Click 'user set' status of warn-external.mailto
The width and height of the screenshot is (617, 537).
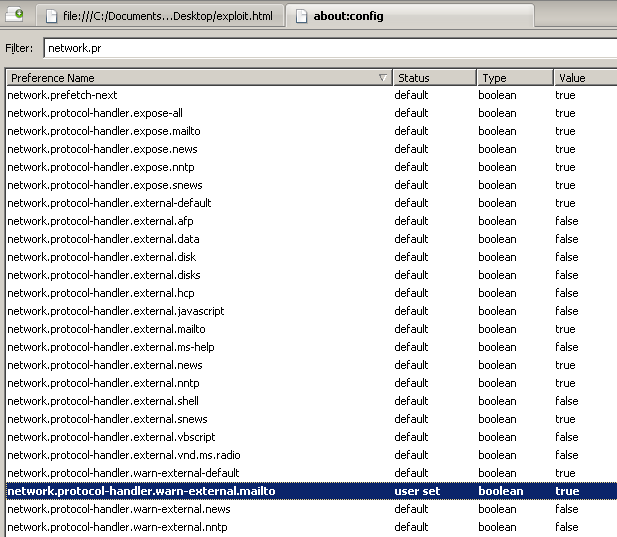417,491
